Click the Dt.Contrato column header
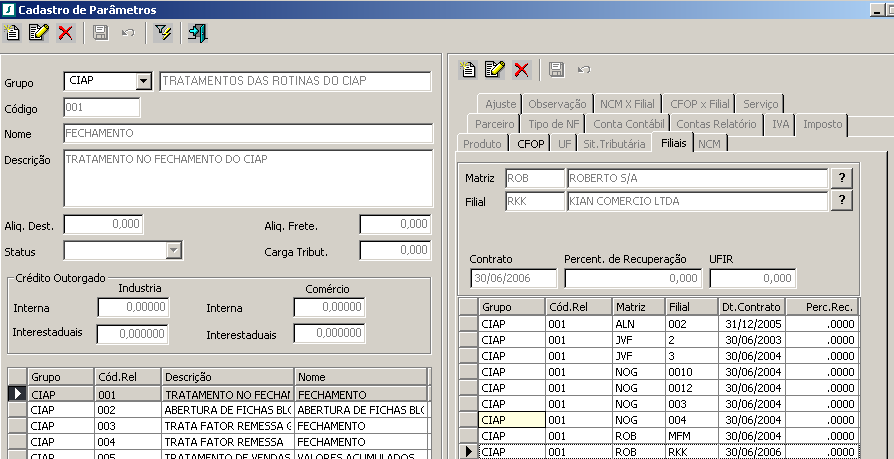894x459 pixels. [750, 307]
